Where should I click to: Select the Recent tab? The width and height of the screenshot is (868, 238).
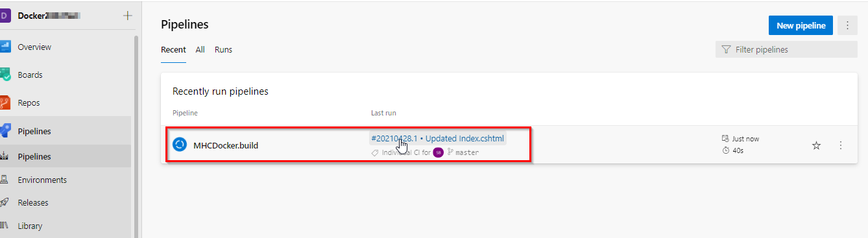pos(173,50)
